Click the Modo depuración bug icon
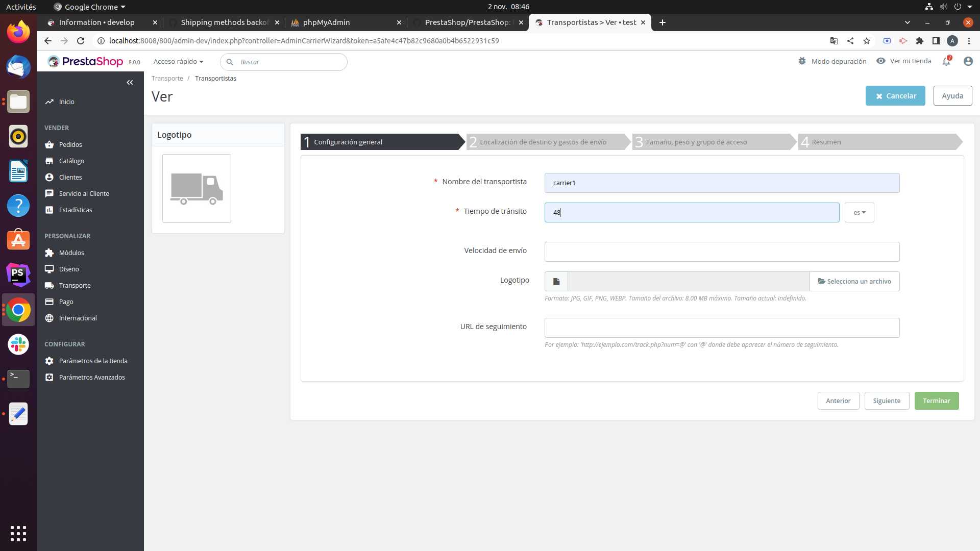980x551 pixels. coord(802,61)
